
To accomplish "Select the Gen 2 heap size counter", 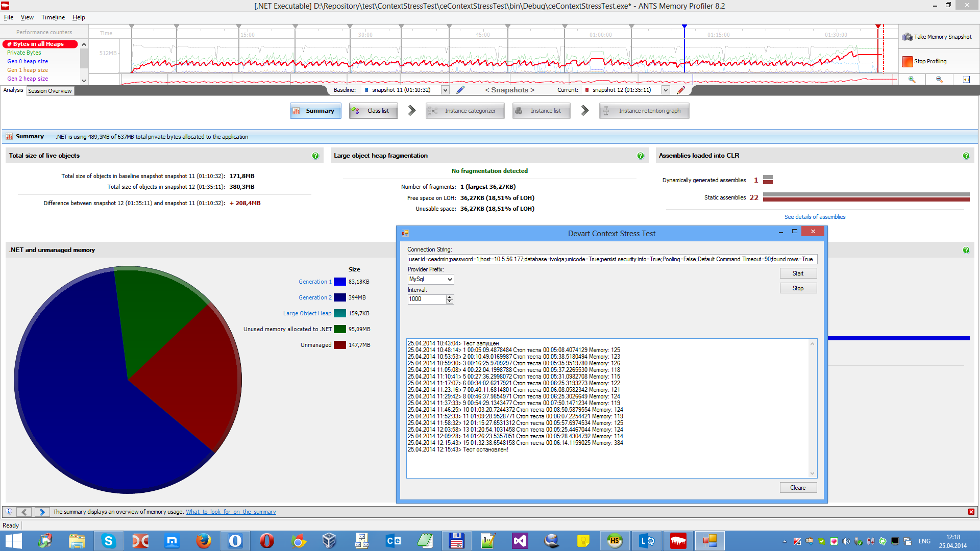I will click(x=28, y=79).
